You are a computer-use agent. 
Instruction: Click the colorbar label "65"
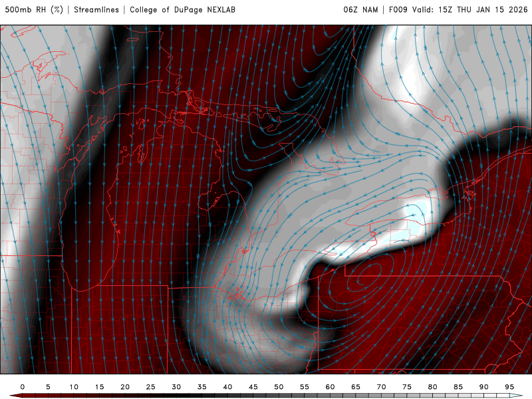(356, 387)
